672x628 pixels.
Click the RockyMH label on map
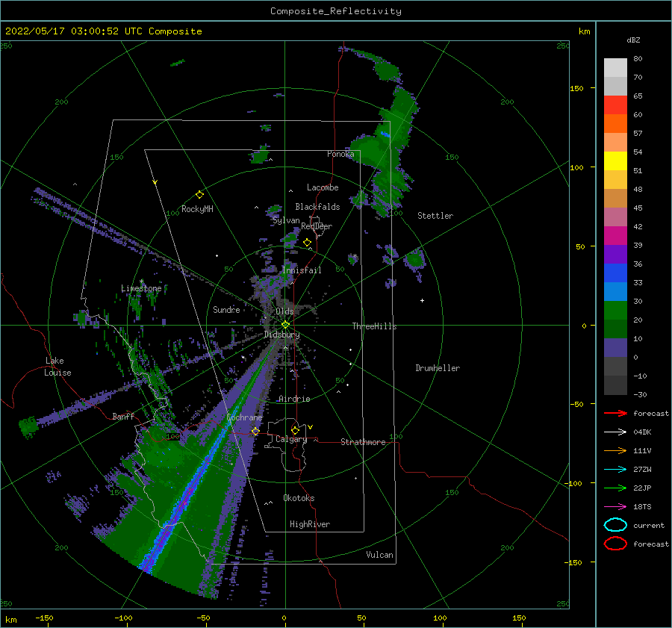[197, 209]
